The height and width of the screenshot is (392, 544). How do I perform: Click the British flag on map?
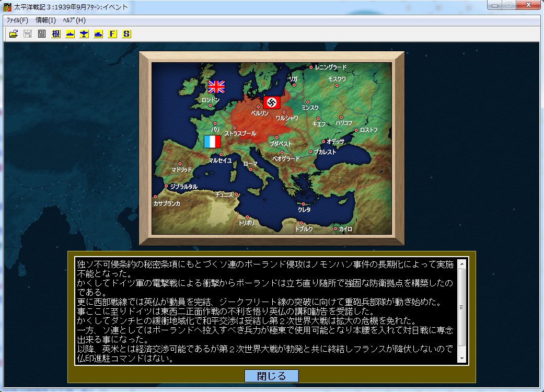(x=216, y=87)
